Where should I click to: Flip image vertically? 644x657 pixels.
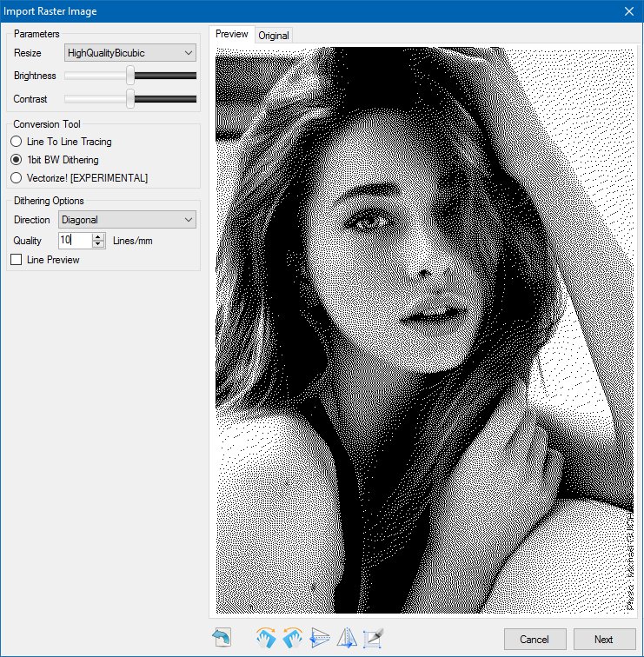tap(320, 638)
